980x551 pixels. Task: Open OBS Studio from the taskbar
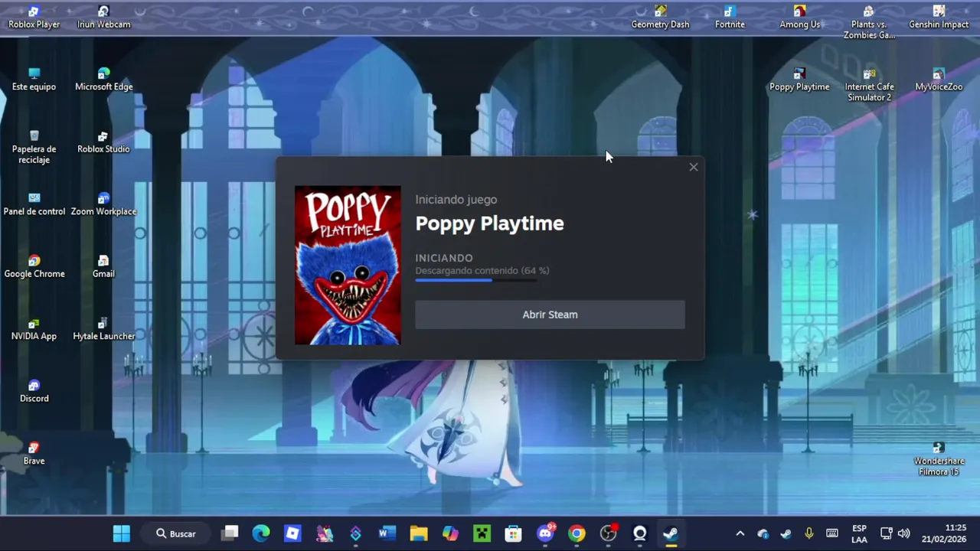[x=609, y=533]
